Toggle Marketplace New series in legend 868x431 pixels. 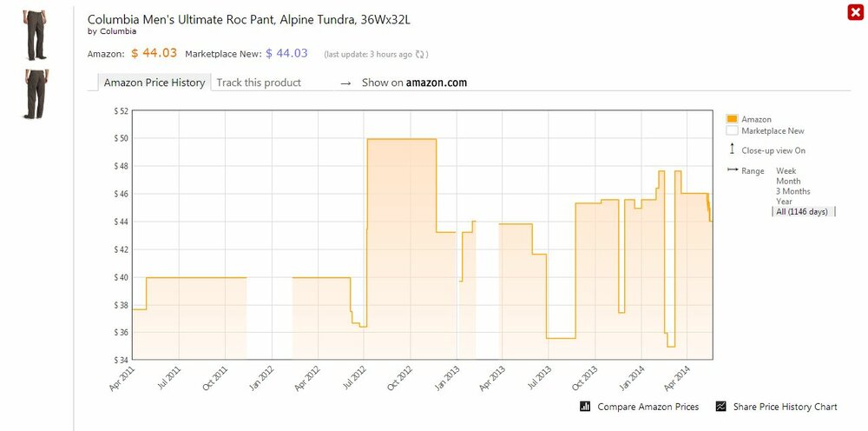point(773,131)
